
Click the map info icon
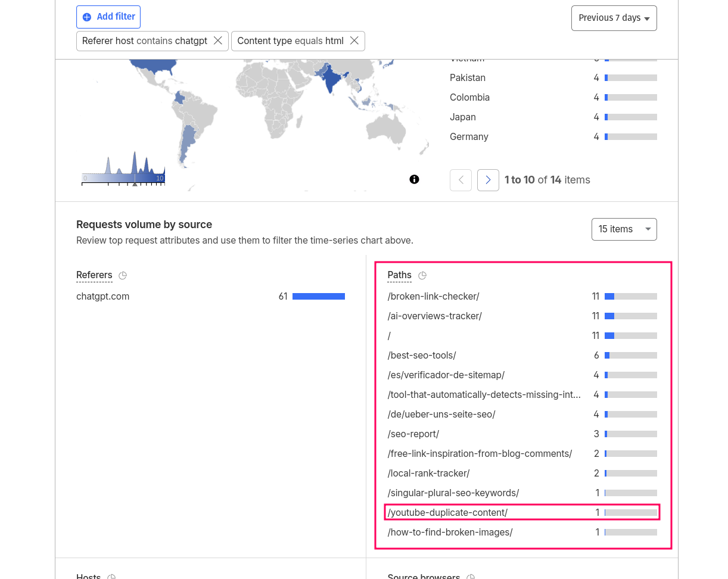click(x=415, y=179)
